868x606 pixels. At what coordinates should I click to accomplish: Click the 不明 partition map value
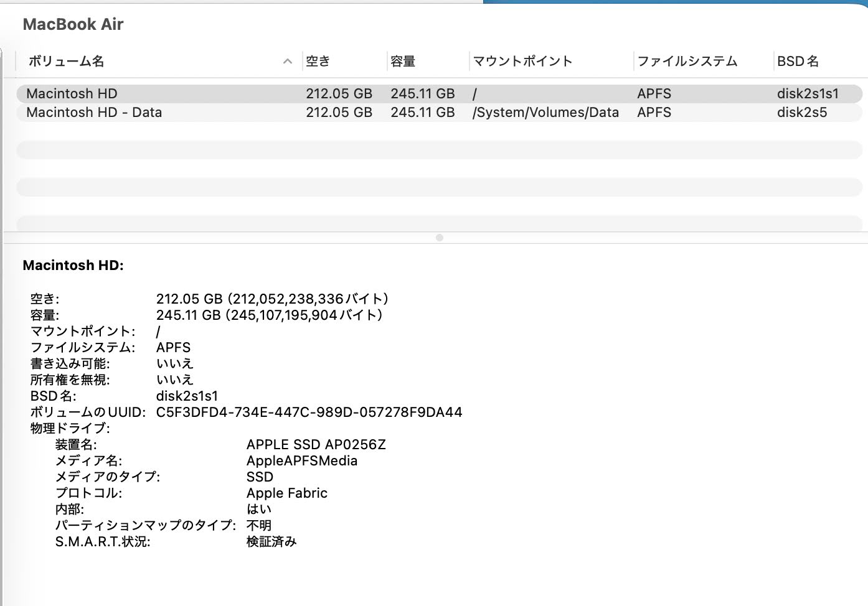coord(259,525)
